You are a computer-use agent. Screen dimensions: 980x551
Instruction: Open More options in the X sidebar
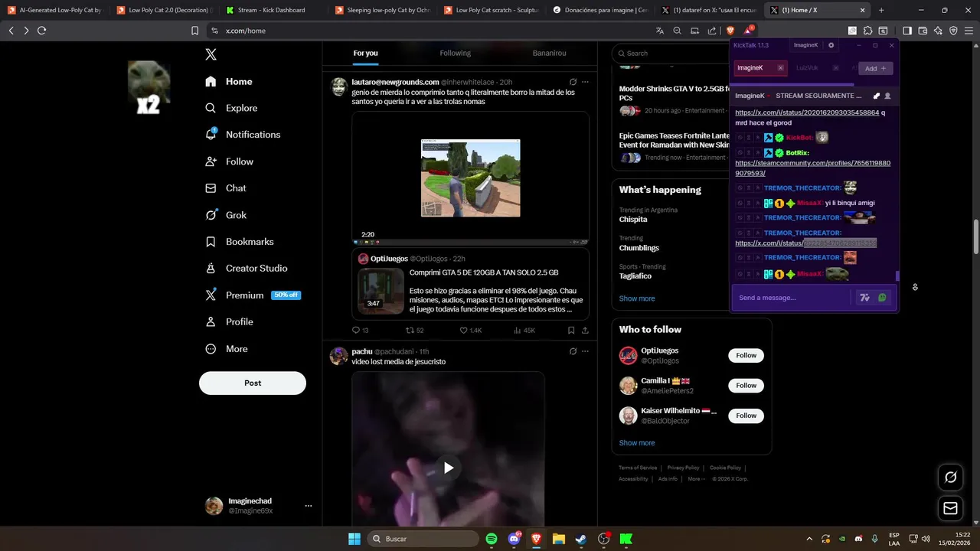coord(227,349)
